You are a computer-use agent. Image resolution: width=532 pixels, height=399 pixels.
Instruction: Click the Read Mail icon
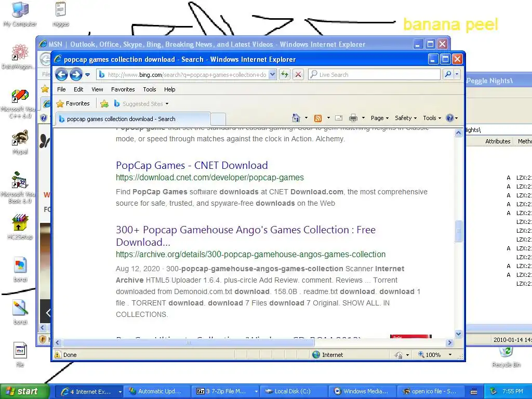[x=339, y=118]
